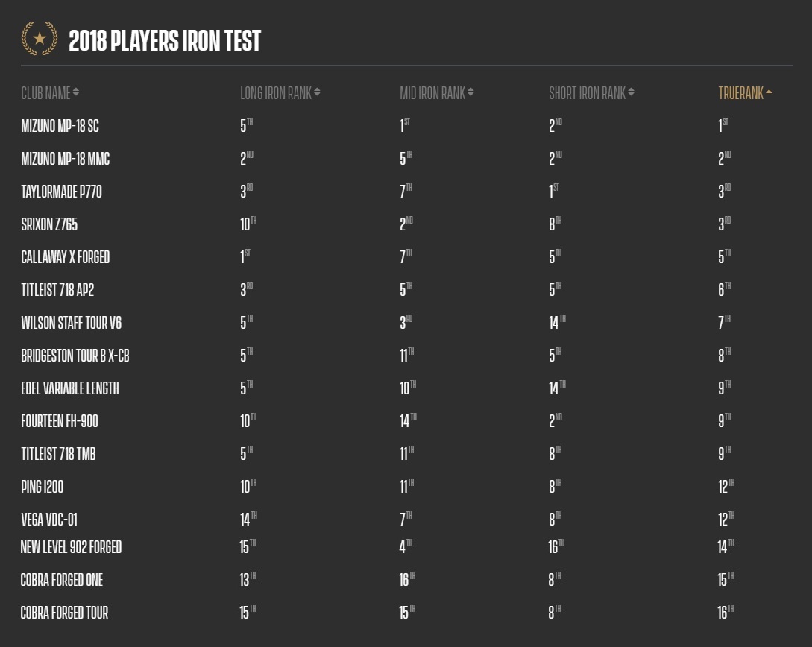
Task: Click the 2018 Players Iron Test title
Action: point(165,40)
